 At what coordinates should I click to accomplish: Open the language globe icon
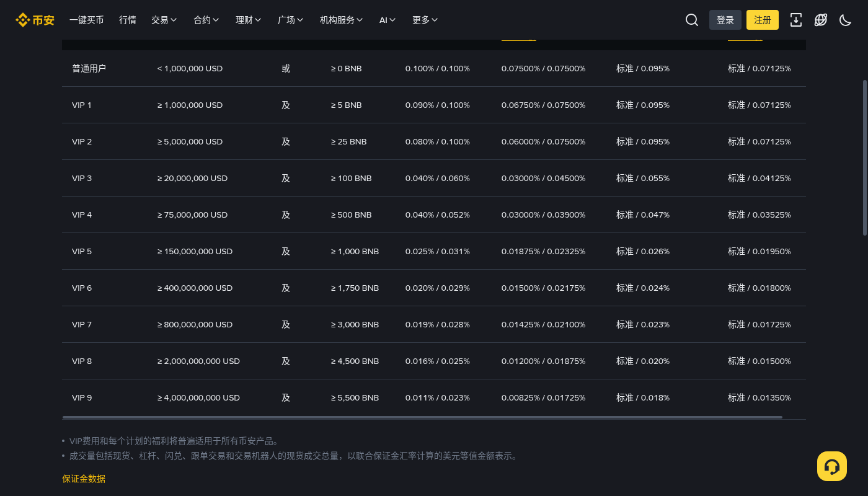821,20
